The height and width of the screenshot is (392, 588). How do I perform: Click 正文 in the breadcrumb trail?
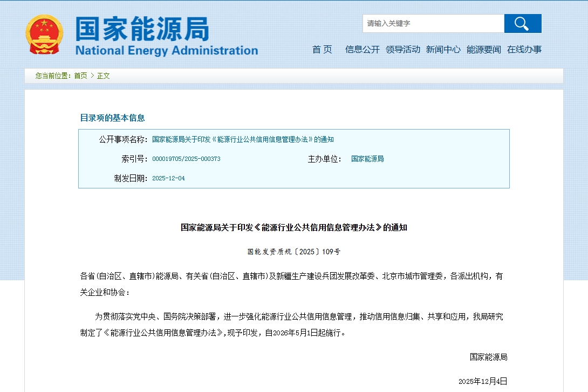[104, 76]
